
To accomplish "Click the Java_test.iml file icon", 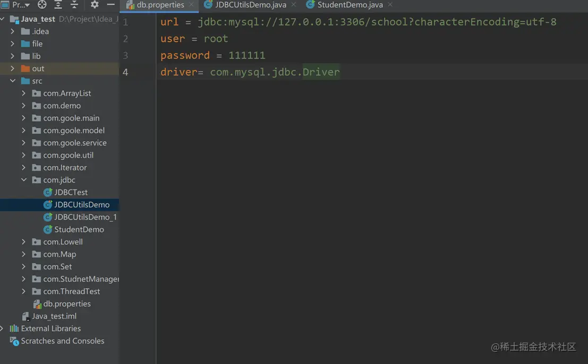I will coord(25,316).
